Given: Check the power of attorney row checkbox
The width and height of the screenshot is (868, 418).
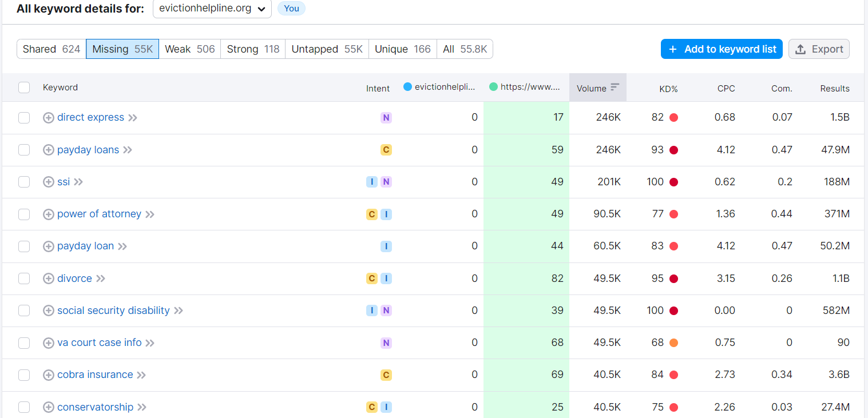Looking at the screenshot, I should [24, 214].
